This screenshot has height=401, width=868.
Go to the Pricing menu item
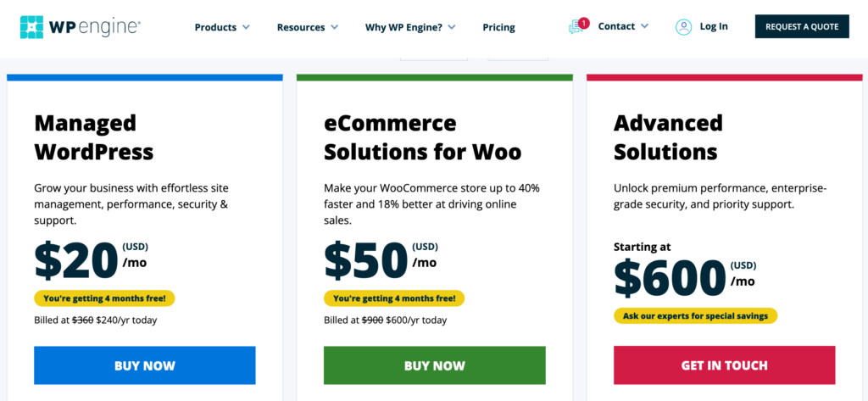point(498,27)
